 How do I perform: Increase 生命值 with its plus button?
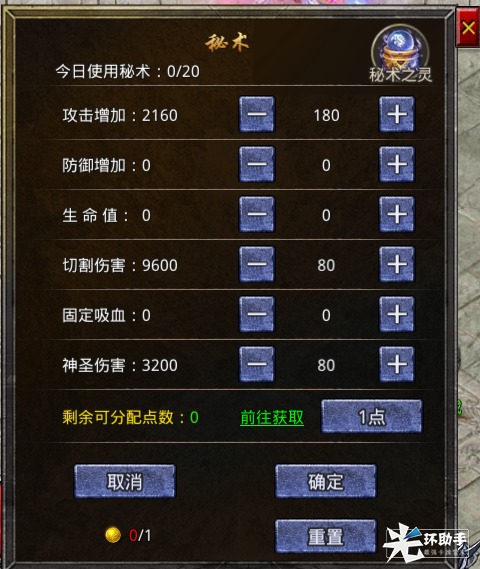397,214
